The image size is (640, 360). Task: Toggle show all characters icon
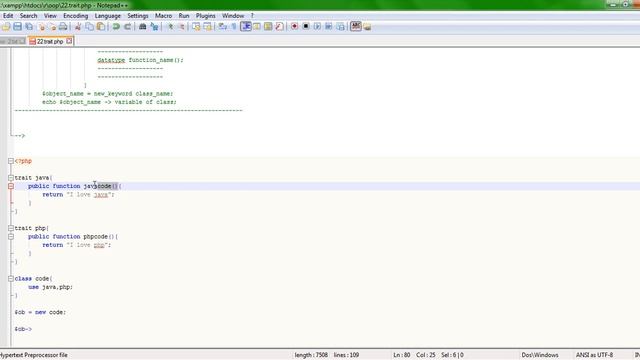(x=234, y=27)
